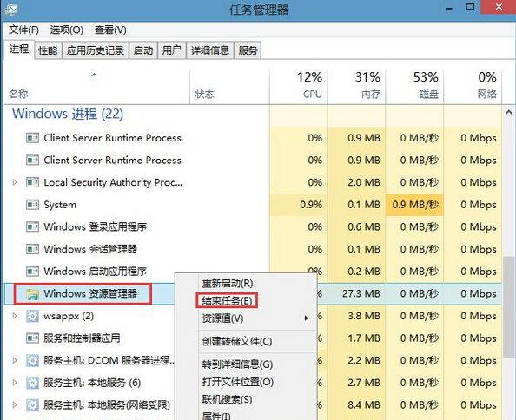Click the 0.9 MB/秒 disk value
Viewport: 516px width, 420px height.
coord(415,205)
